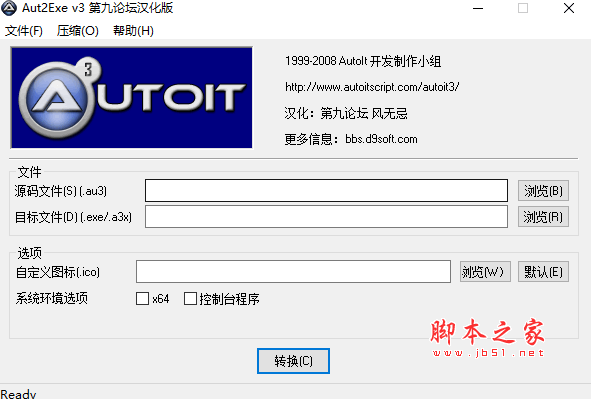Click the 汉化：第九论坛 风无忌 text
The height and width of the screenshot is (399, 591).
[x=346, y=113]
